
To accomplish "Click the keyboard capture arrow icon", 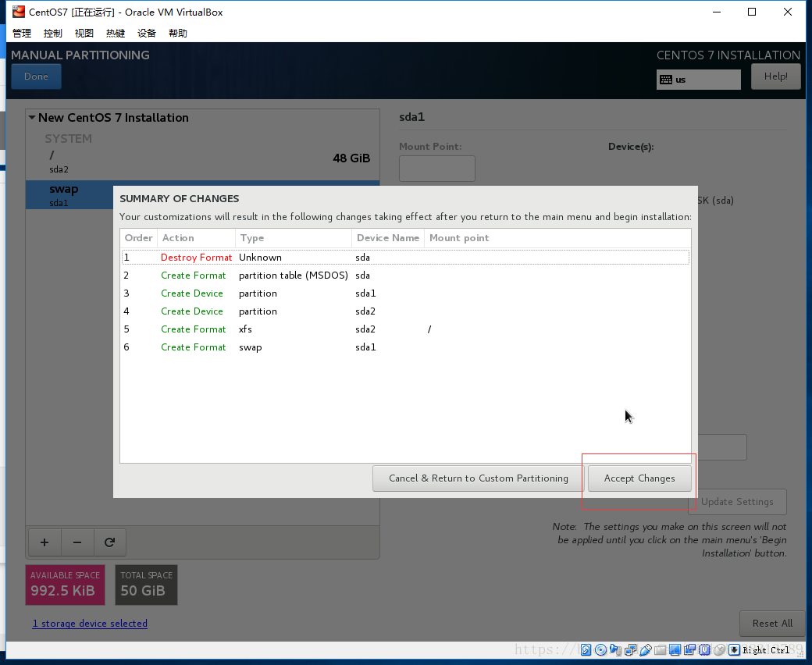I will (734, 650).
